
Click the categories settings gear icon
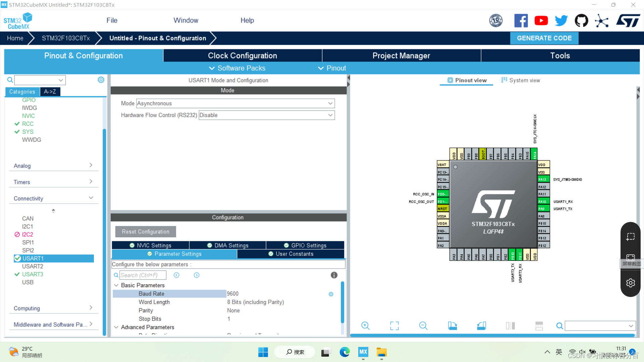click(101, 80)
